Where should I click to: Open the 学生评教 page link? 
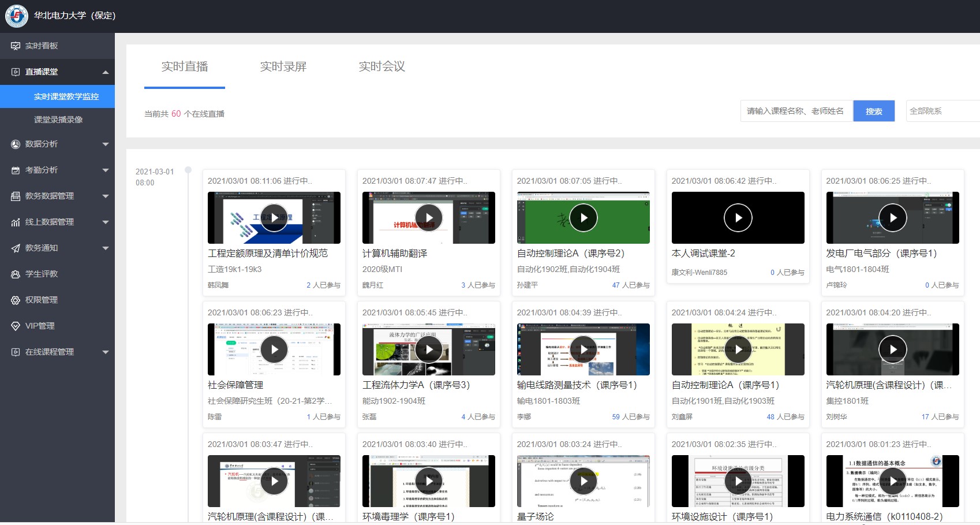click(42, 274)
